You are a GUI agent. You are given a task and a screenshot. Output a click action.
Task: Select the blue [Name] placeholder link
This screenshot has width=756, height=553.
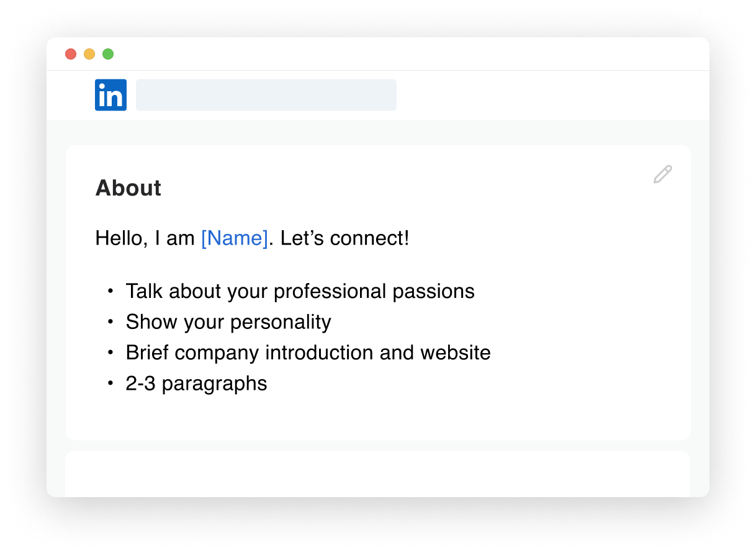[x=235, y=238]
